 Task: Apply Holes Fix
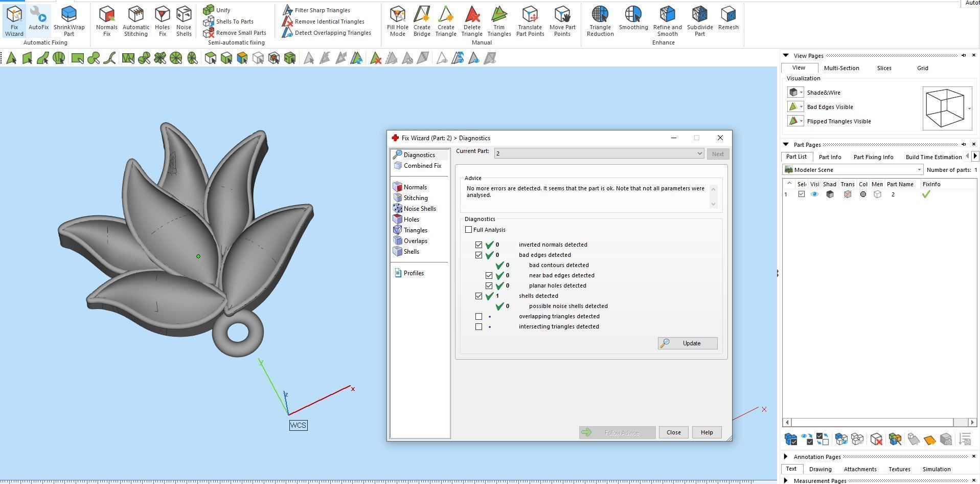tap(163, 21)
